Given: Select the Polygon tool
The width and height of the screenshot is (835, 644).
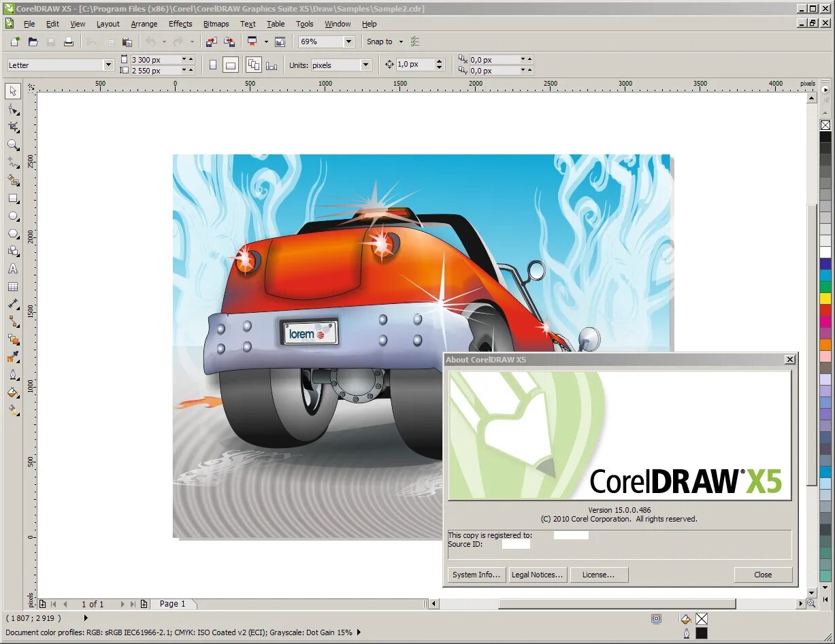Looking at the screenshot, I should click(13, 234).
